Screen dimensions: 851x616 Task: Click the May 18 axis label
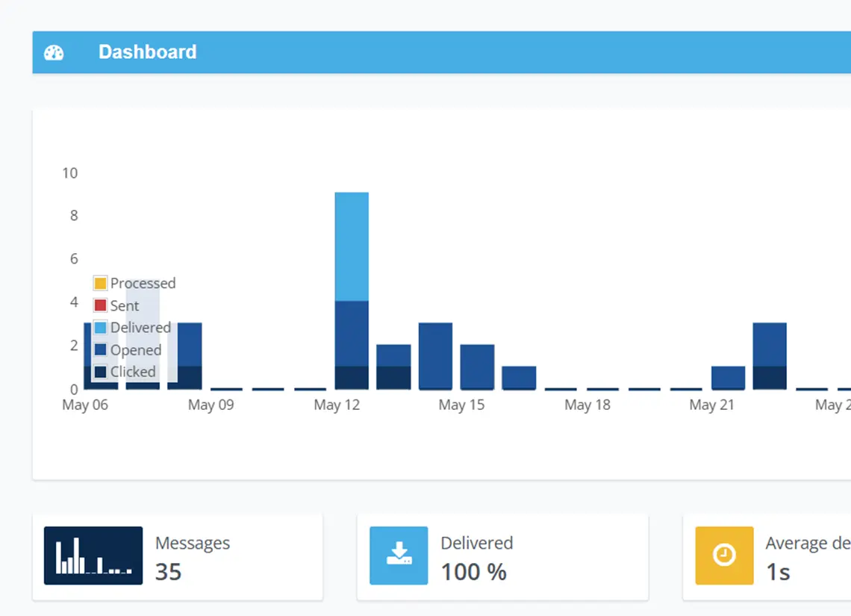pos(587,405)
